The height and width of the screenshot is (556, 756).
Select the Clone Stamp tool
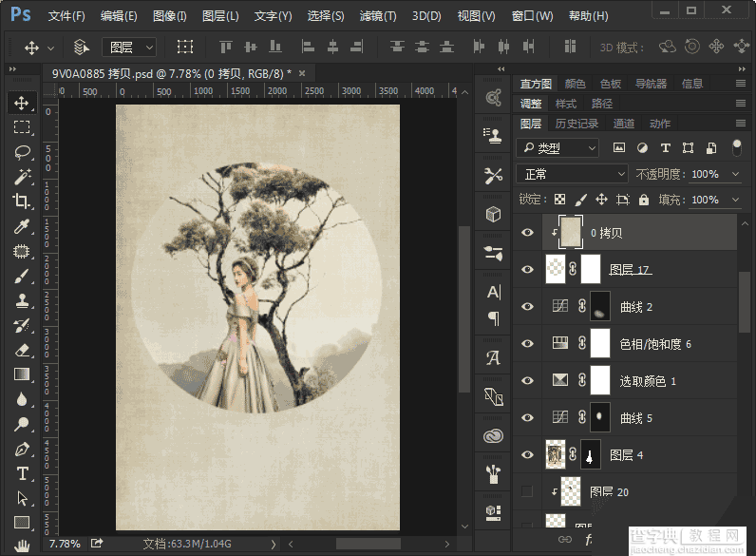(x=21, y=300)
